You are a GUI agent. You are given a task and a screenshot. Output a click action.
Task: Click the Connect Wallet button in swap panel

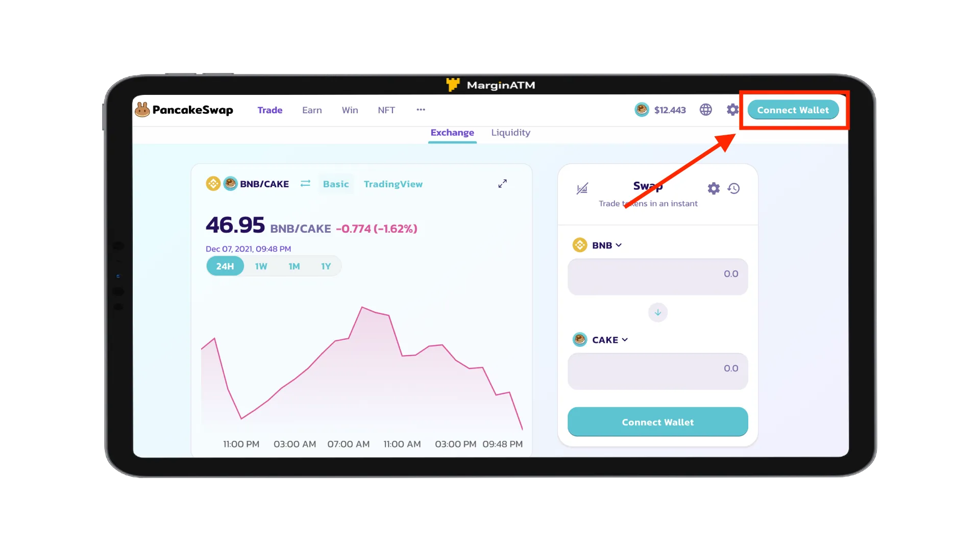click(x=657, y=422)
